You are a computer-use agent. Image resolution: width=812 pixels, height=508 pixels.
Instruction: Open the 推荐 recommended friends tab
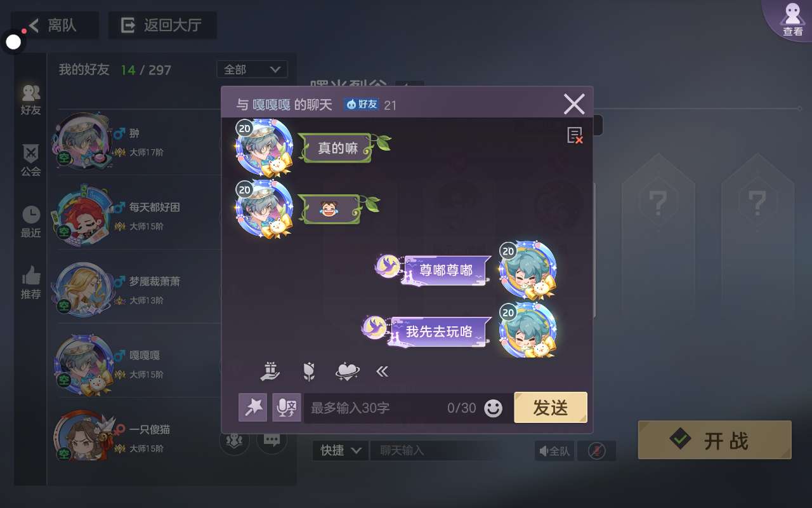(x=30, y=283)
